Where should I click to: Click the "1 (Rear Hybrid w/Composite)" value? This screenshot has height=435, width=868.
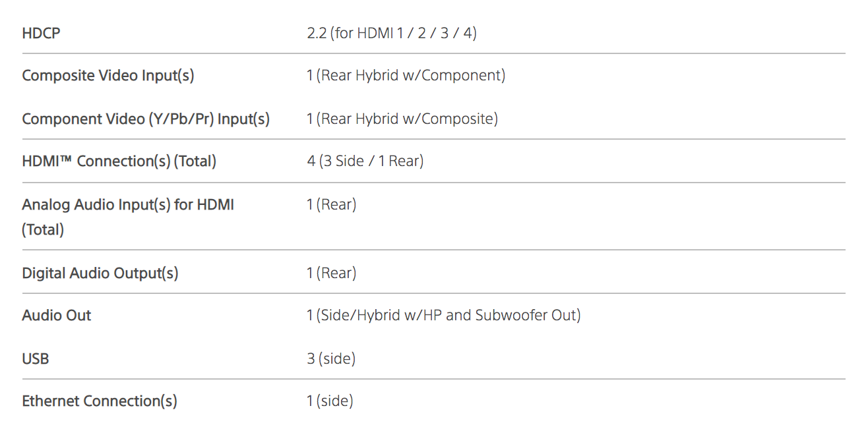coord(402,119)
